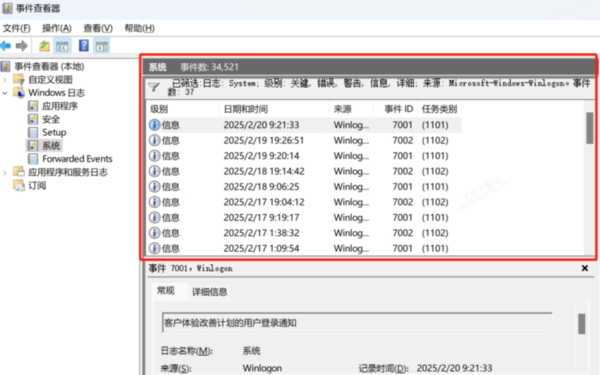Select the 安全 log in tree

coord(51,119)
